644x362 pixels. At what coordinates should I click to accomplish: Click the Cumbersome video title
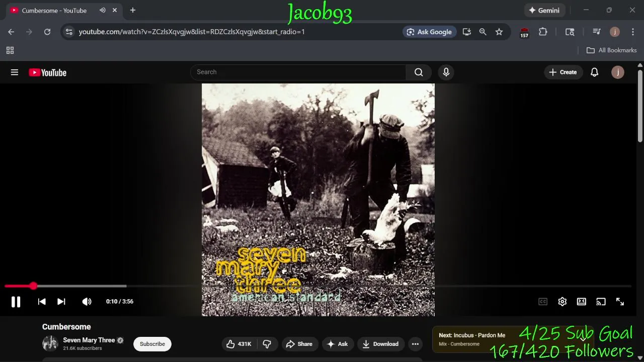tap(66, 327)
